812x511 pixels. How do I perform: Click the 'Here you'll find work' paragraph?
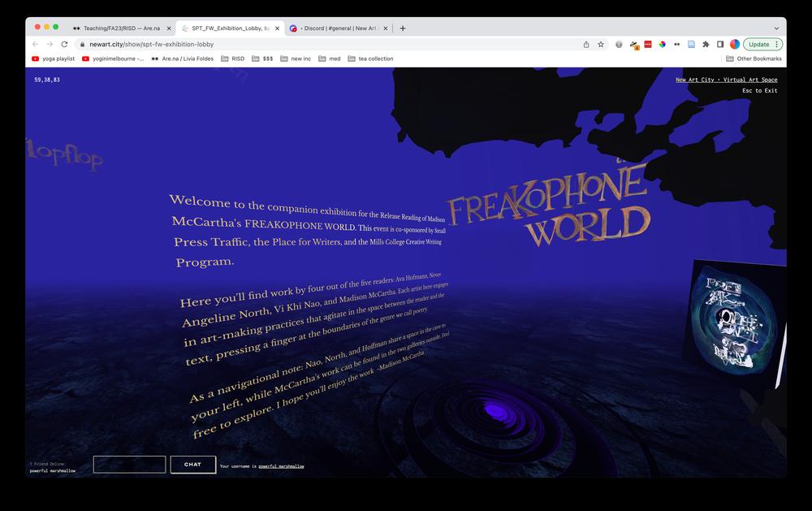tap(314, 318)
